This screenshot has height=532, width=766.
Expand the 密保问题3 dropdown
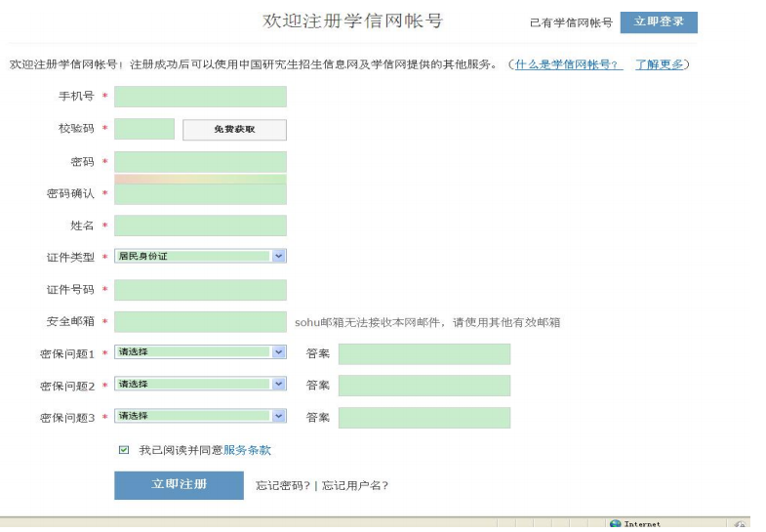[x=279, y=417]
